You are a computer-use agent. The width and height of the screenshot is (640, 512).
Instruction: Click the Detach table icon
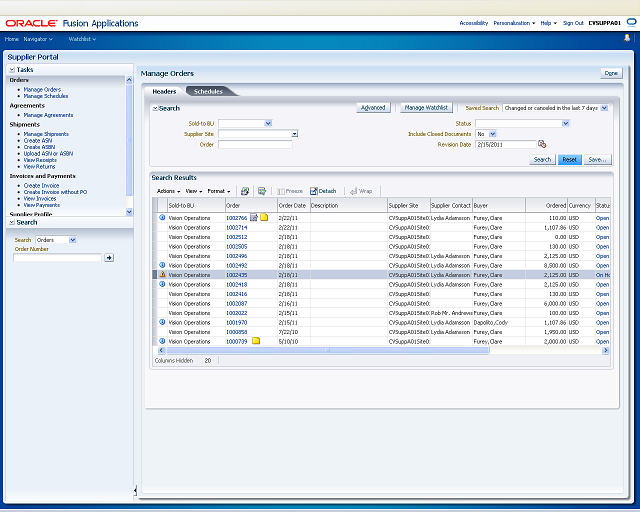[323, 191]
